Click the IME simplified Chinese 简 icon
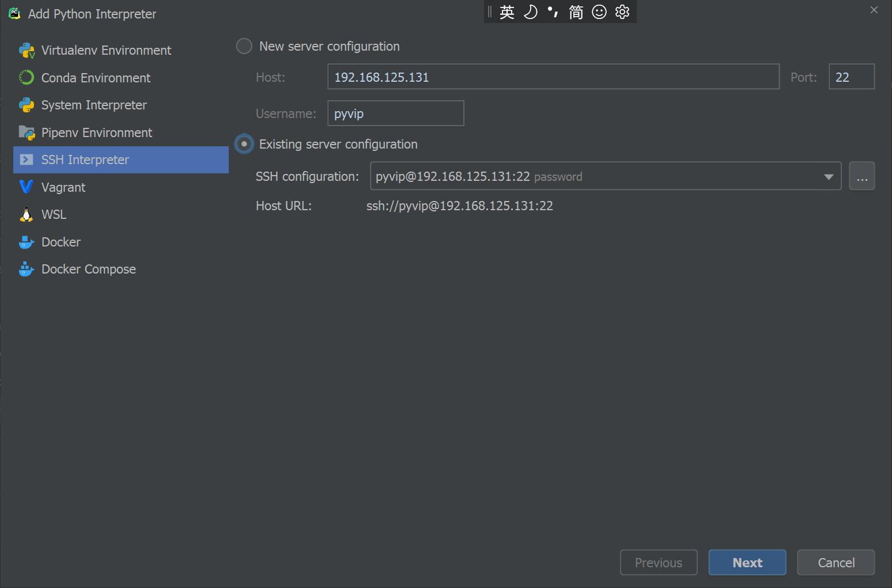Viewport: 892px width, 588px height. point(576,12)
